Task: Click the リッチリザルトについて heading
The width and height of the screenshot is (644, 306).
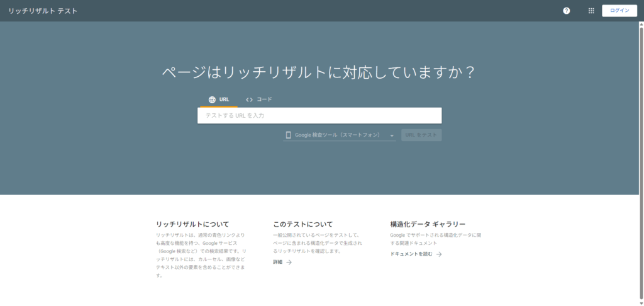Action: pos(192,224)
